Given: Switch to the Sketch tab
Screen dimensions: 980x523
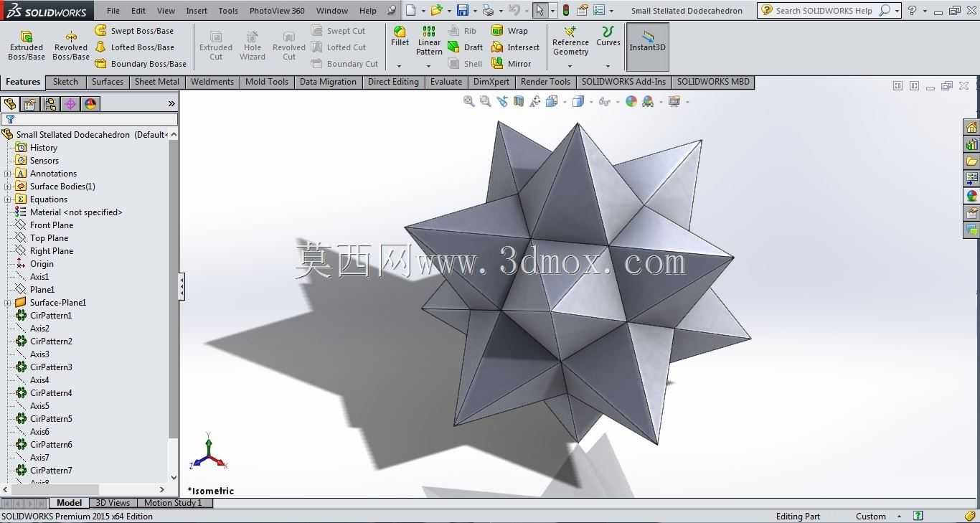Looking at the screenshot, I should [65, 82].
